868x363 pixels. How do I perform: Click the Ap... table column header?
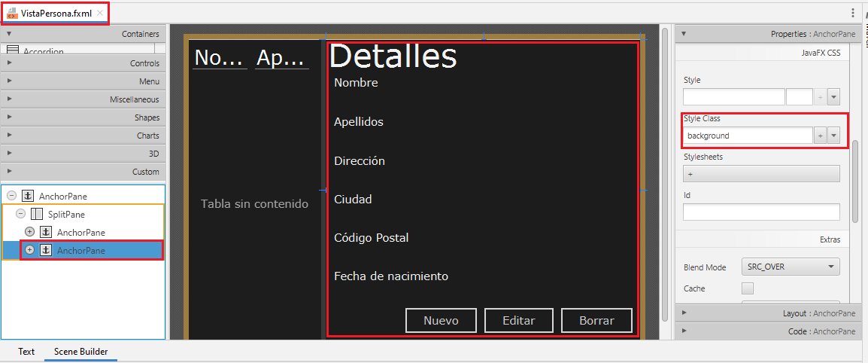282,58
